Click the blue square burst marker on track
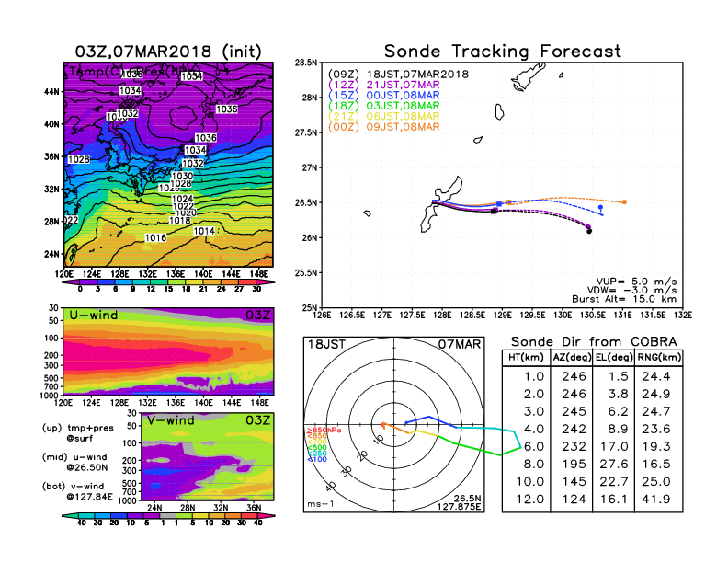 point(499,204)
